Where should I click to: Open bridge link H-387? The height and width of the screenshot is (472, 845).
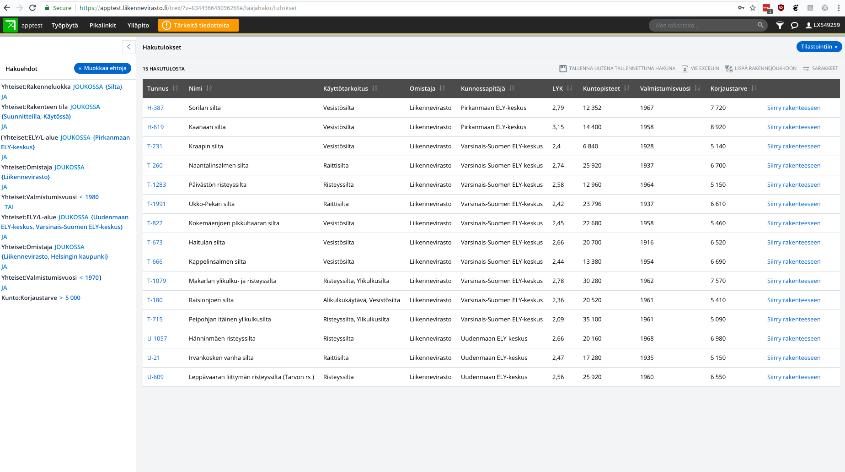(x=155, y=108)
